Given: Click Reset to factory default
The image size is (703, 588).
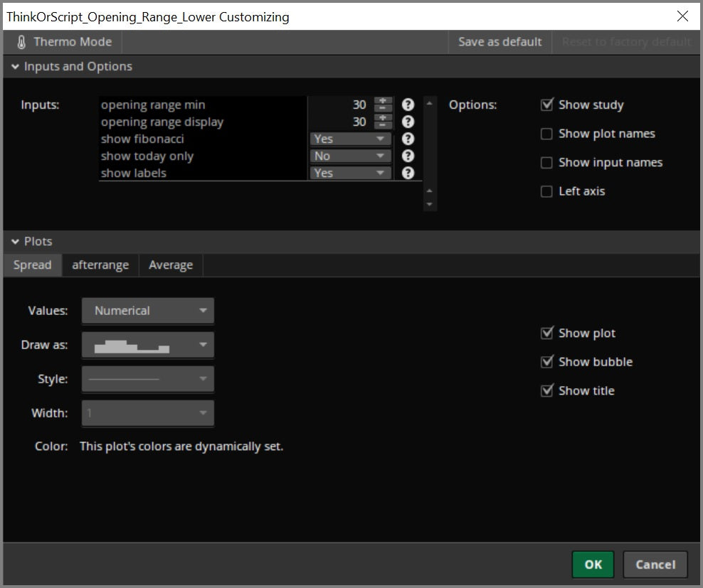Looking at the screenshot, I should click(x=626, y=42).
